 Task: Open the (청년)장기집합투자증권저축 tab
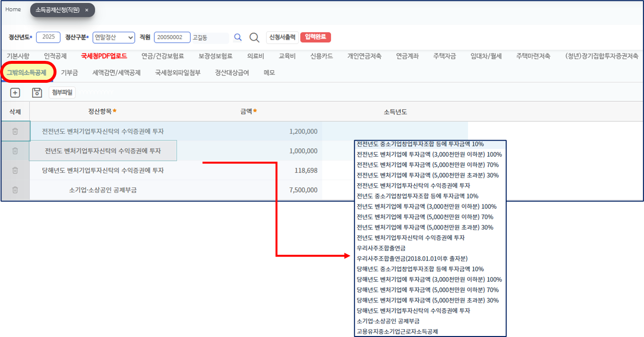602,56
